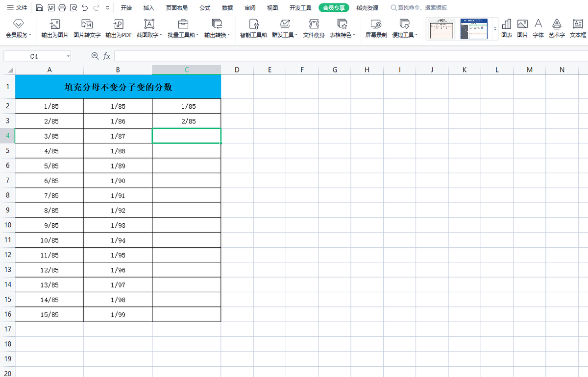Image resolution: width=588 pixels, height=377 pixels.
Task: Switch to the 数据 tab
Action: pos(227,8)
